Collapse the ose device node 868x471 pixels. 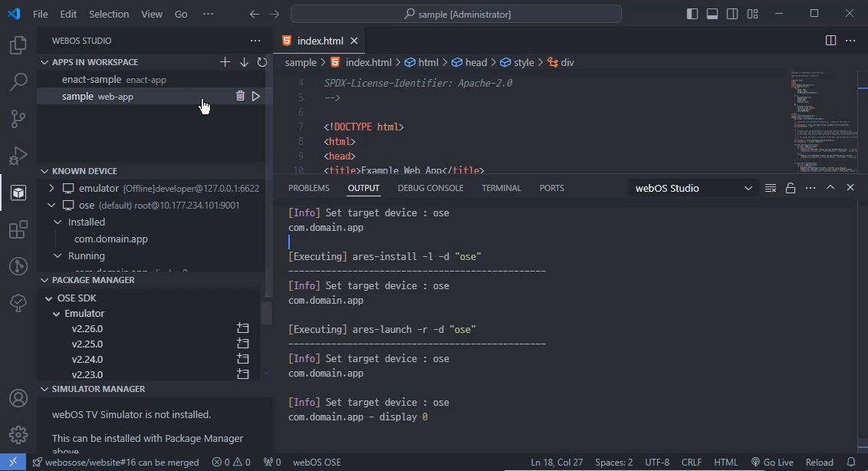(x=51, y=205)
